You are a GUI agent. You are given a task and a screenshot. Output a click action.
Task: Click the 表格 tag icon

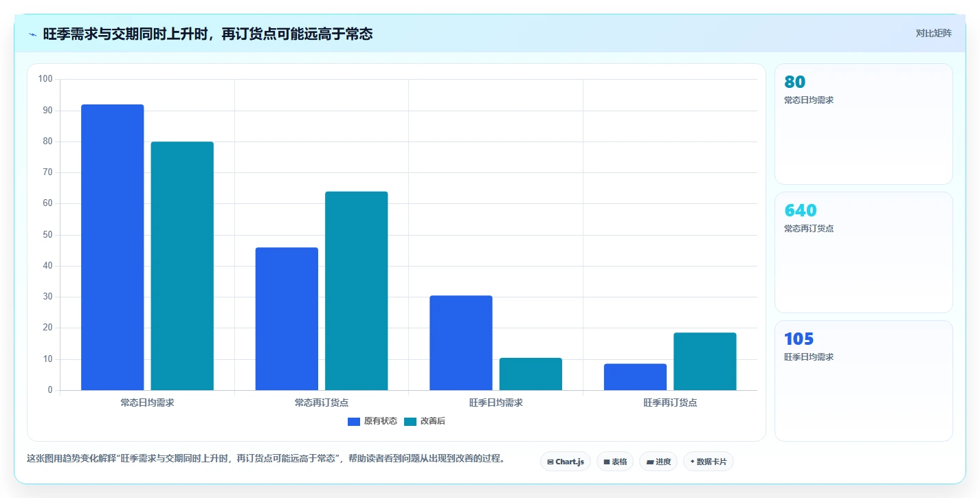[x=607, y=462]
